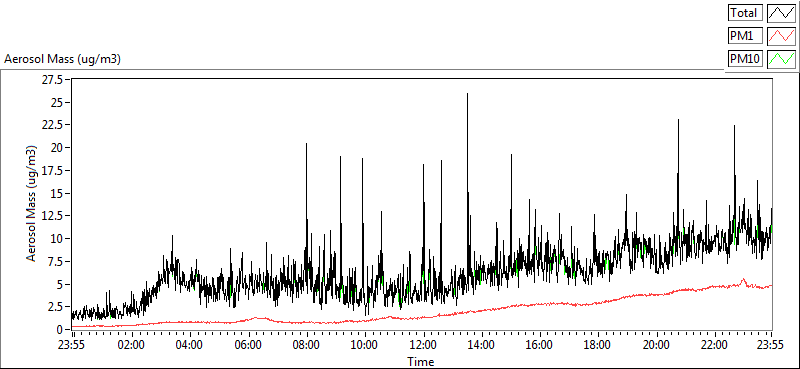800x369 pixels.
Task: Click the 10 y-axis tick label
Action: pyautogui.click(x=57, y=238)
